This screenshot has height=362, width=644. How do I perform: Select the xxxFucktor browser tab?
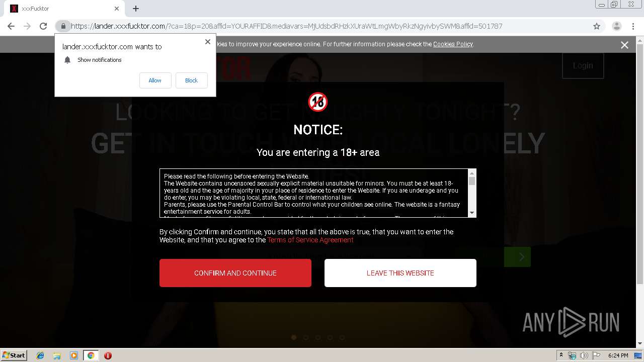click(x=64, y=9)
